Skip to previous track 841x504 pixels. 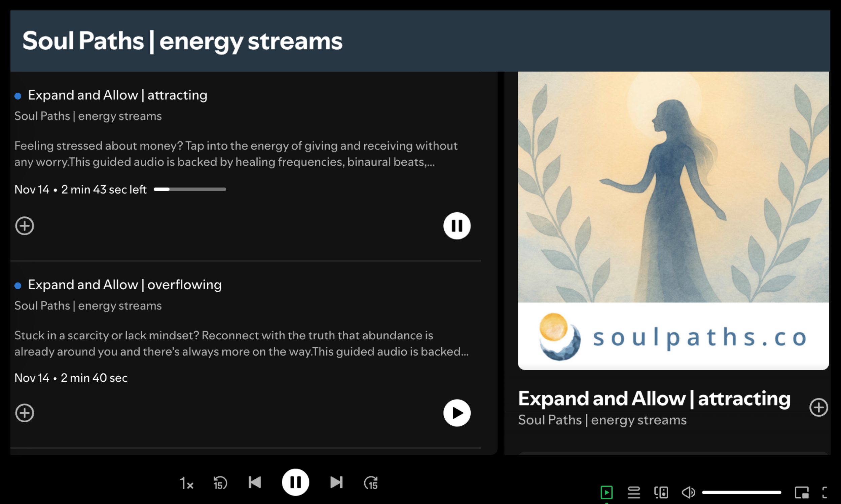(255, 482)
